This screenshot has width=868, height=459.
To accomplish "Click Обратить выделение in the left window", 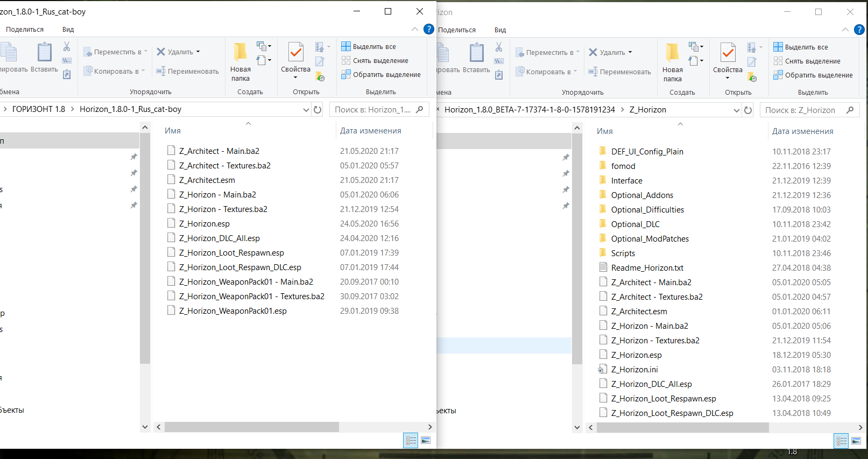I will pyautogui.click(x=386, y=75).
